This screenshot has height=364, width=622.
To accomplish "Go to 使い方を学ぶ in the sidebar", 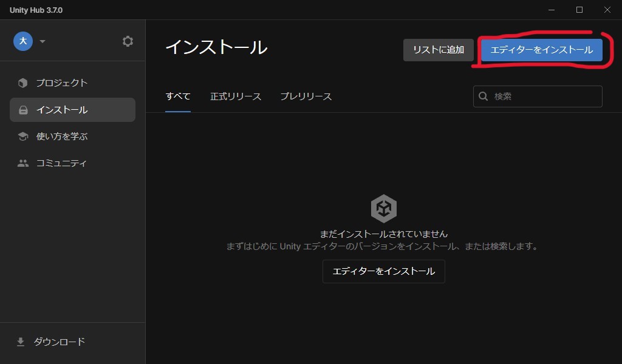I will pos(61,136).
